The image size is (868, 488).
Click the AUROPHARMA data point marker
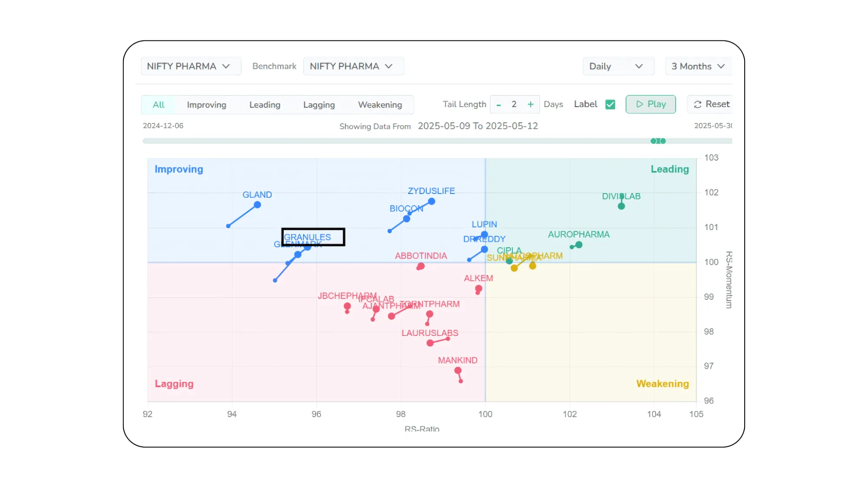click(x=579, y=245)
